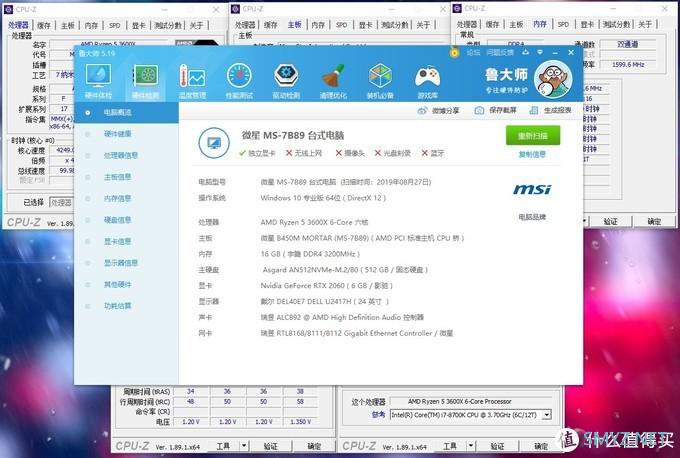Click 确定 in the CPU-Z benchmark window
This screenshot has height=458, width=680.
point(541,446)
